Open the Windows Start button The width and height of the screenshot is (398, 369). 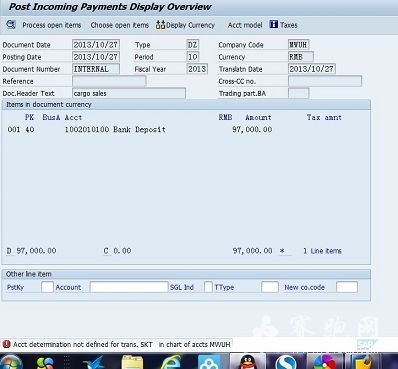pos(11,362)
